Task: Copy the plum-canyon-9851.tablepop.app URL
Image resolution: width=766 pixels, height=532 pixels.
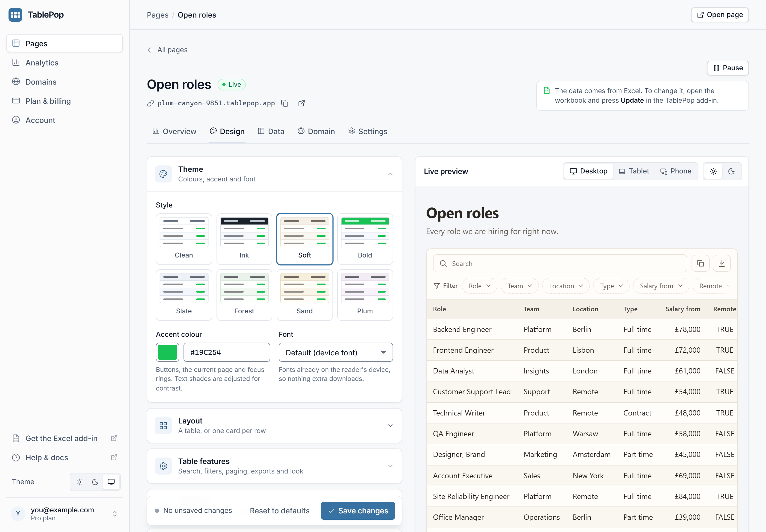Action: [x=284, y=103]
